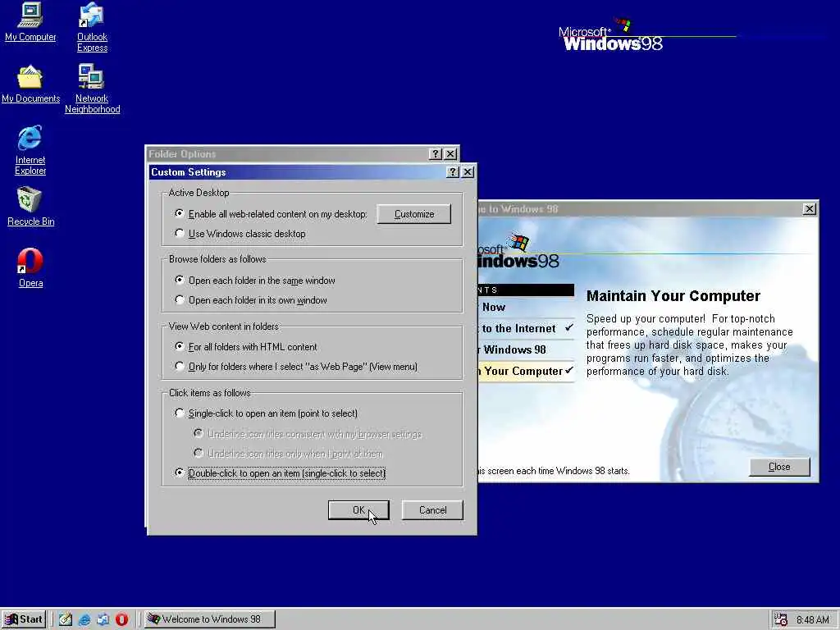
Task: Cancel the Custom Settings dialog
Action: coord(432,510)
